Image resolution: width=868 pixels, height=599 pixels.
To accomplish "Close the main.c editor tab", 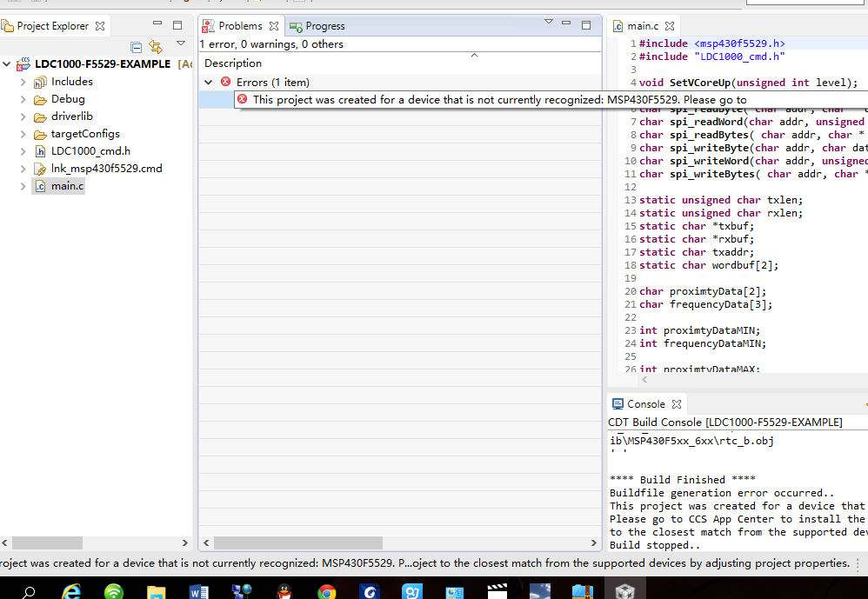I will (x=670, y=26).
